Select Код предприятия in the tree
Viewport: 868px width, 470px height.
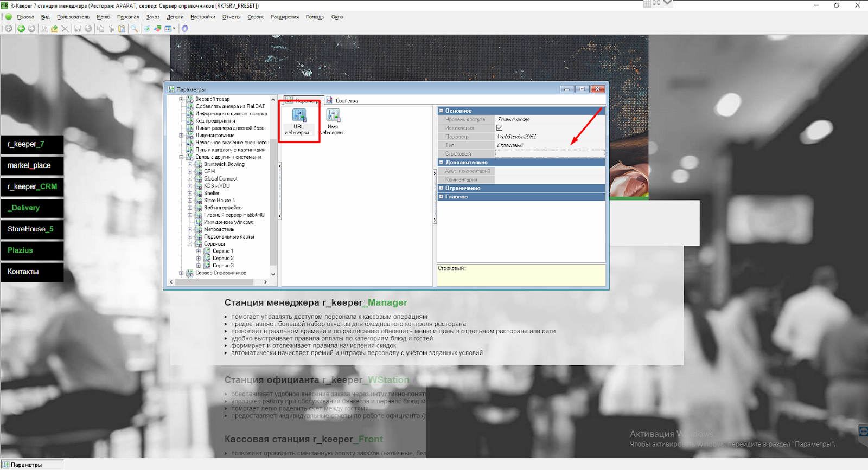coord(215,121)
